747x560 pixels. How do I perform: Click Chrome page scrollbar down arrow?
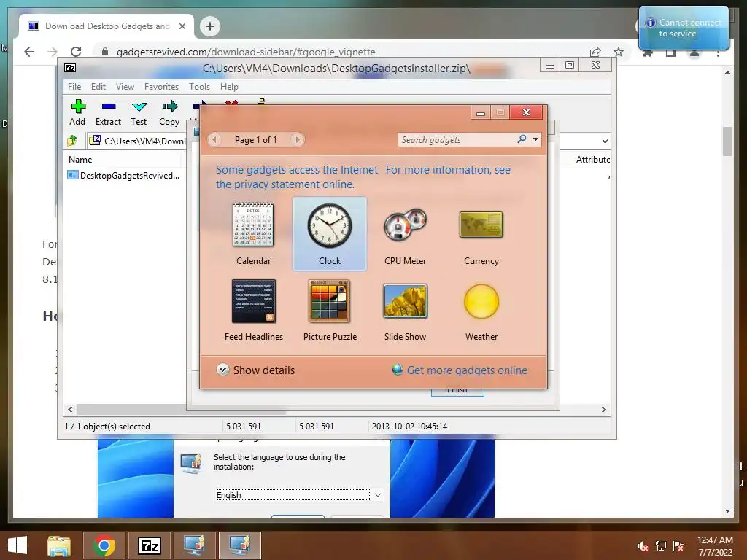(727, 511)
